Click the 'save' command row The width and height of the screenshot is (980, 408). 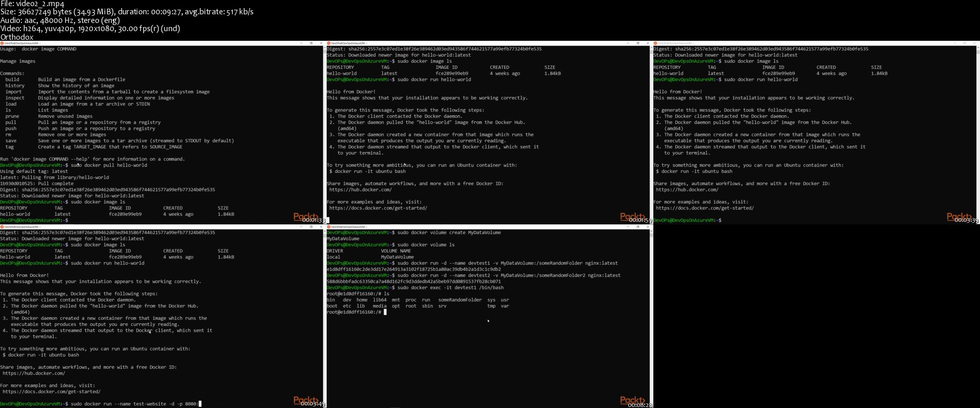119,141
